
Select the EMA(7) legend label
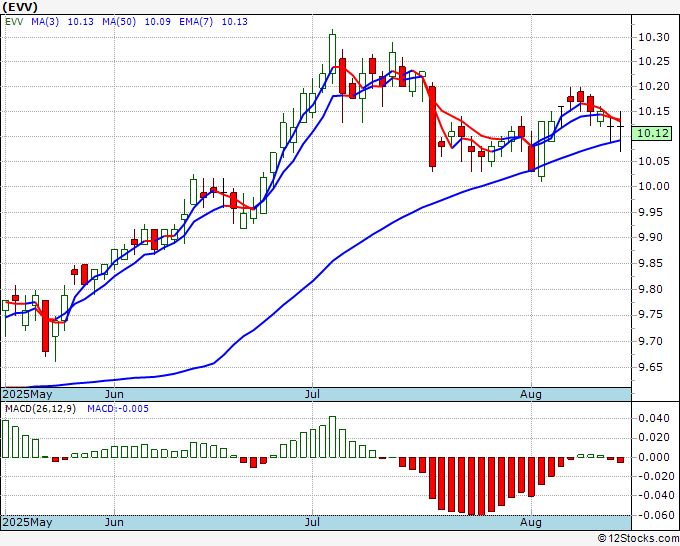pos(196,22)
